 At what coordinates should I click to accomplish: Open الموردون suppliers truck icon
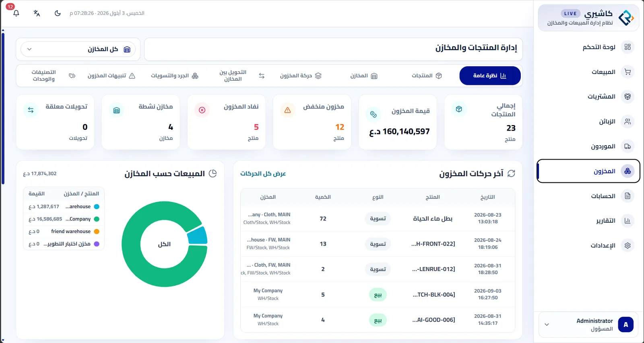point(627,146)
